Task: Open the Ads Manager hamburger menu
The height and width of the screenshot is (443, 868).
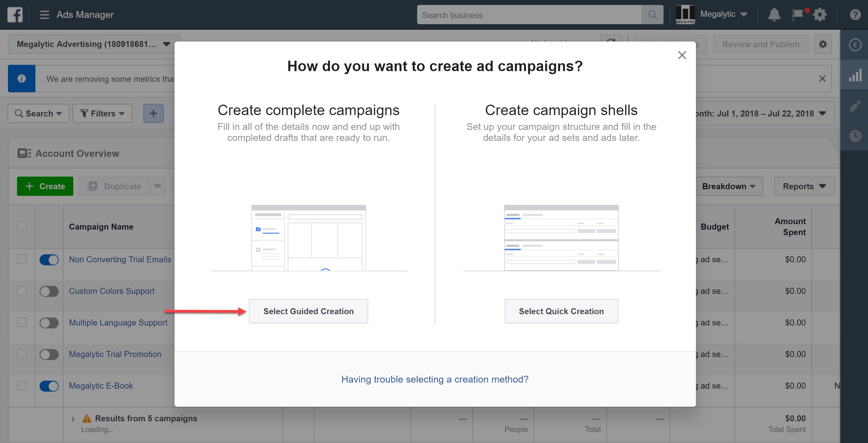Action: pos(44,15)
